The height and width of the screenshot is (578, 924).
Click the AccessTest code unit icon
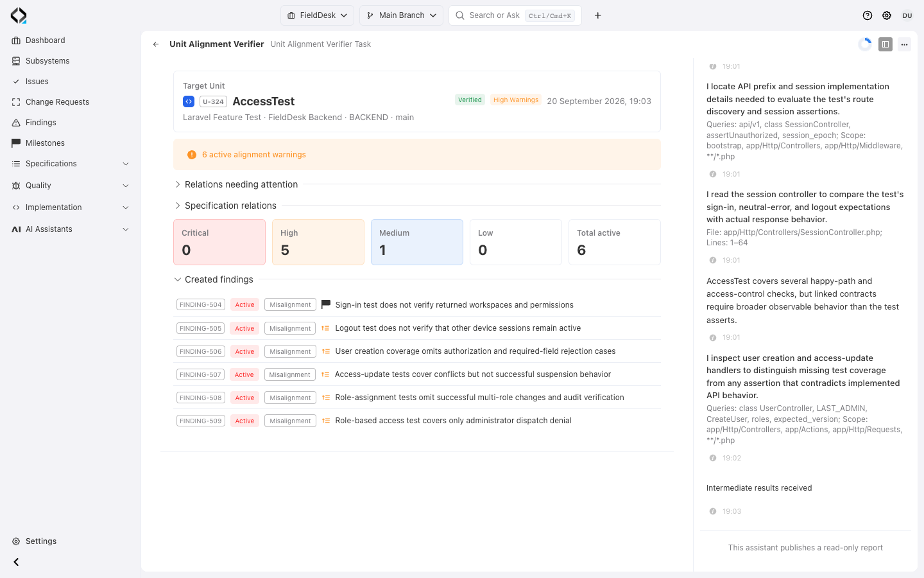[189, 101]
